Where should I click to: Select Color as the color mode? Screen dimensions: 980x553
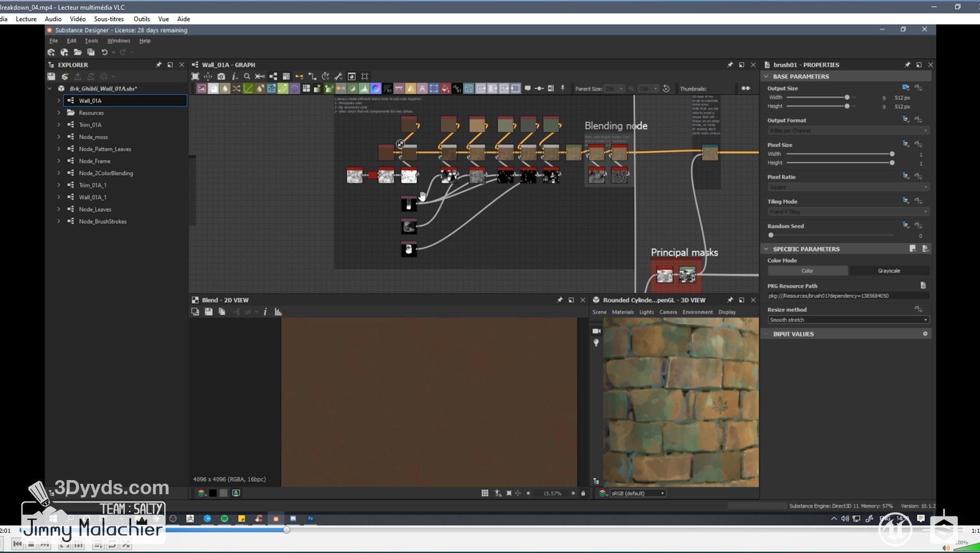click(807, 271)
